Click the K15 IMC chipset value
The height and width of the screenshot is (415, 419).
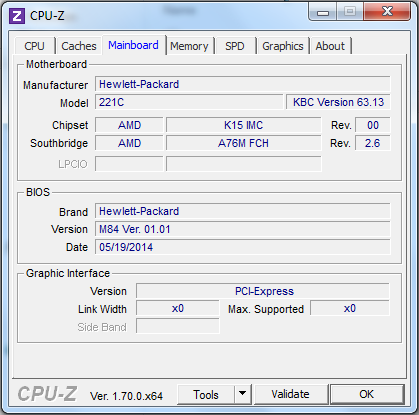[x=244, y=125]
